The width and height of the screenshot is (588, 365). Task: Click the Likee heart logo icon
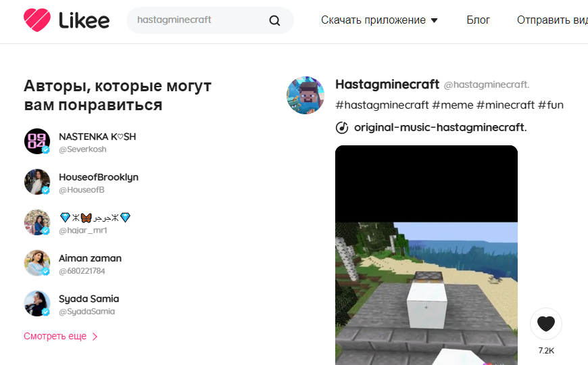(x=36, y=20)
